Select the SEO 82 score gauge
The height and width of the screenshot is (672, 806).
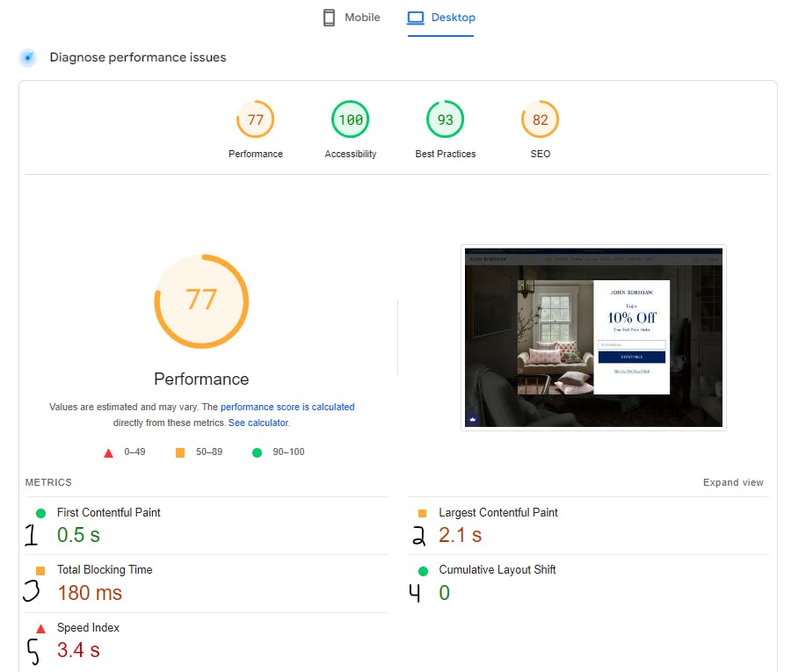click(540, 119)
